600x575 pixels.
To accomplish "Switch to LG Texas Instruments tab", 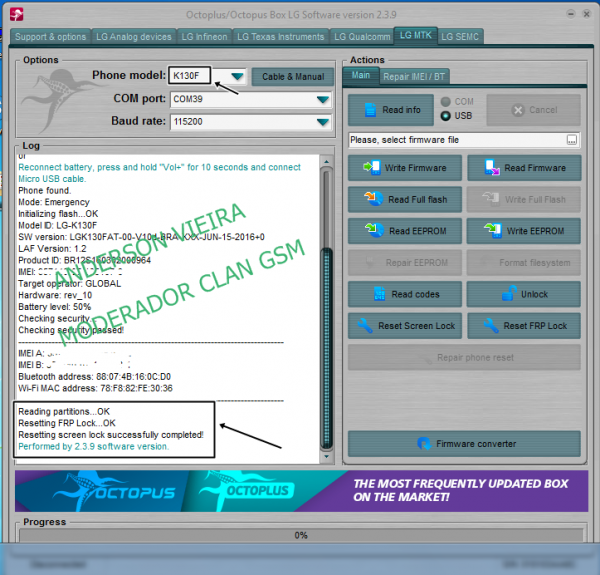I will click(280, 37).
